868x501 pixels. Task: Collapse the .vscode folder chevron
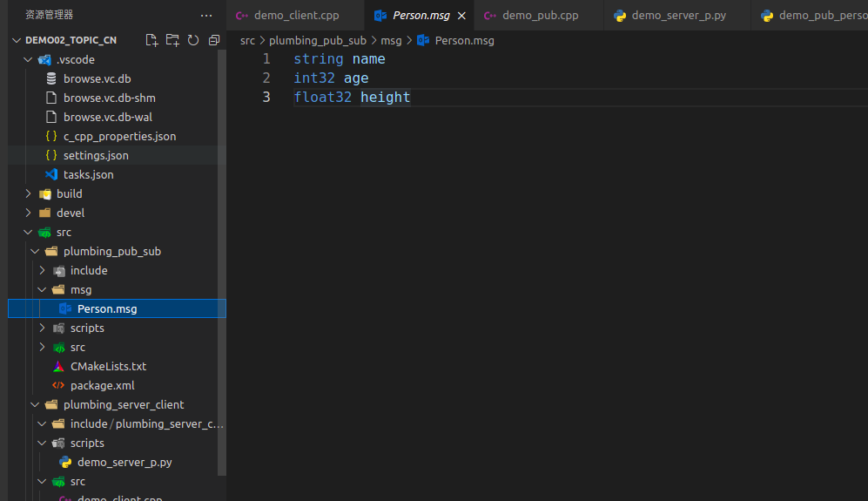tap(28, 59)
